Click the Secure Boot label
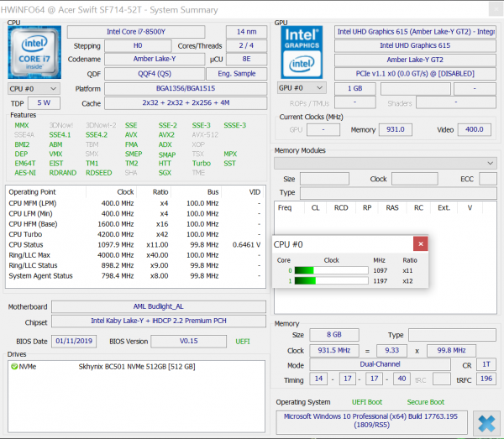 (x=426, y=402)
